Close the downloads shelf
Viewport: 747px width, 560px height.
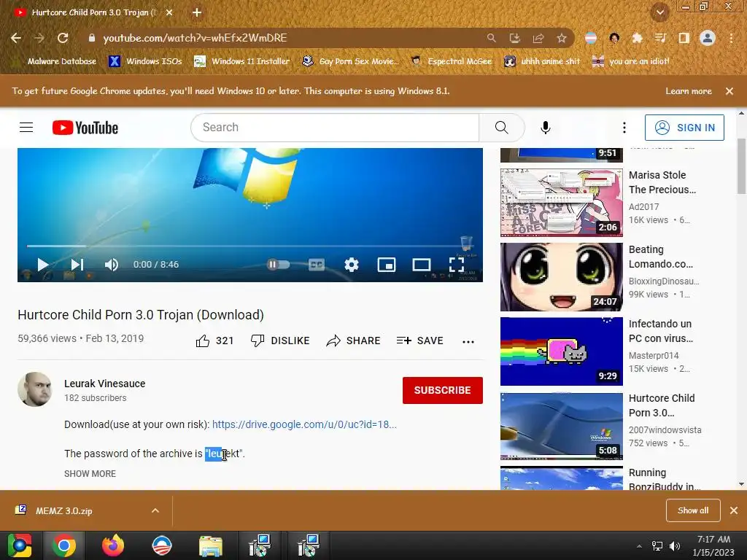(x=734, y=510)
